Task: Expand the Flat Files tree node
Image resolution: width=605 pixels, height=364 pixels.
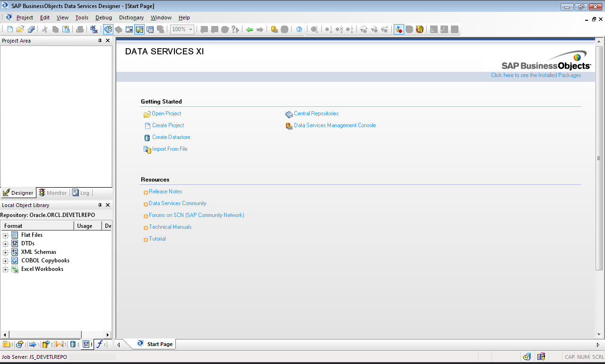Action: pos(6,235)
